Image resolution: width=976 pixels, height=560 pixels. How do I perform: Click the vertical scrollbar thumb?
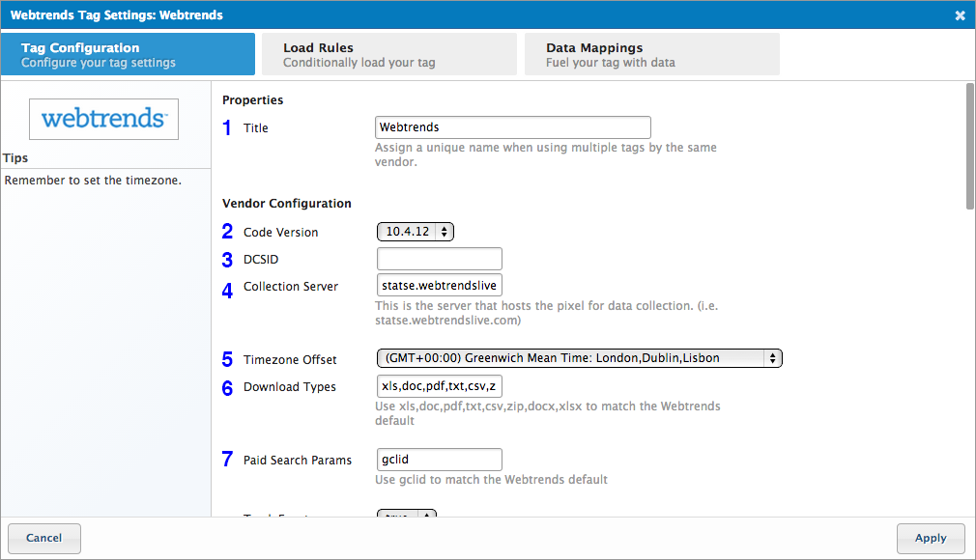tap(969, 145)
